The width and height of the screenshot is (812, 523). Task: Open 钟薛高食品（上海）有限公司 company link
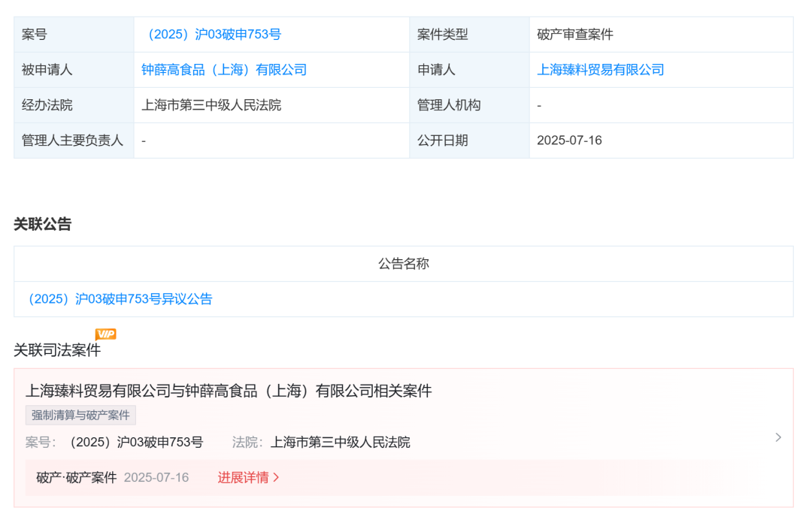coord(224,70)
